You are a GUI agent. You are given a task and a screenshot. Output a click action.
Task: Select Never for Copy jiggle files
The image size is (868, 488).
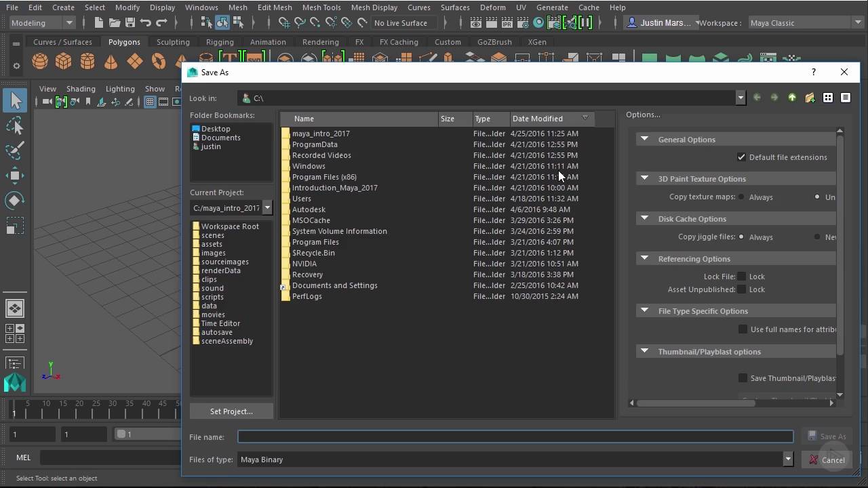coord(817,237)
